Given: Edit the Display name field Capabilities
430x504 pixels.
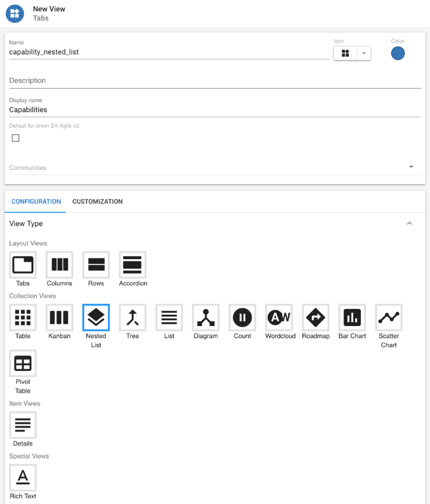Looking at the screenshot, I should point(215,110).
